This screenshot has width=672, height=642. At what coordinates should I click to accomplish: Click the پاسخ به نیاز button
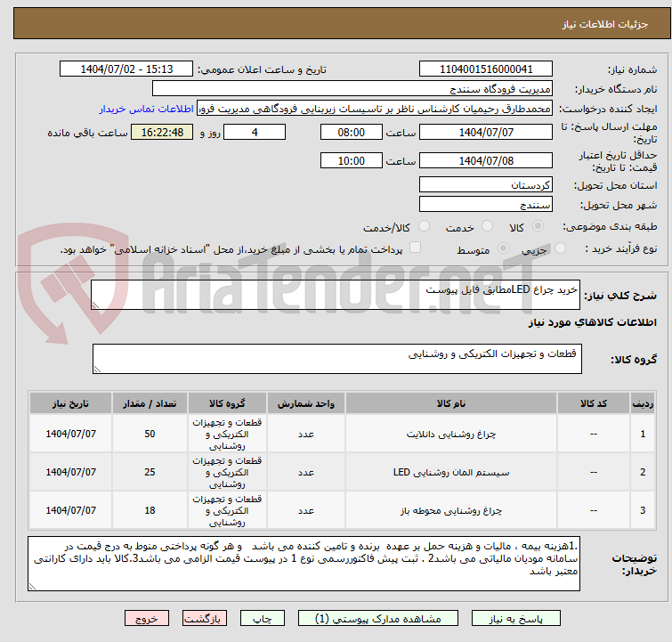(x=515, y=619)
